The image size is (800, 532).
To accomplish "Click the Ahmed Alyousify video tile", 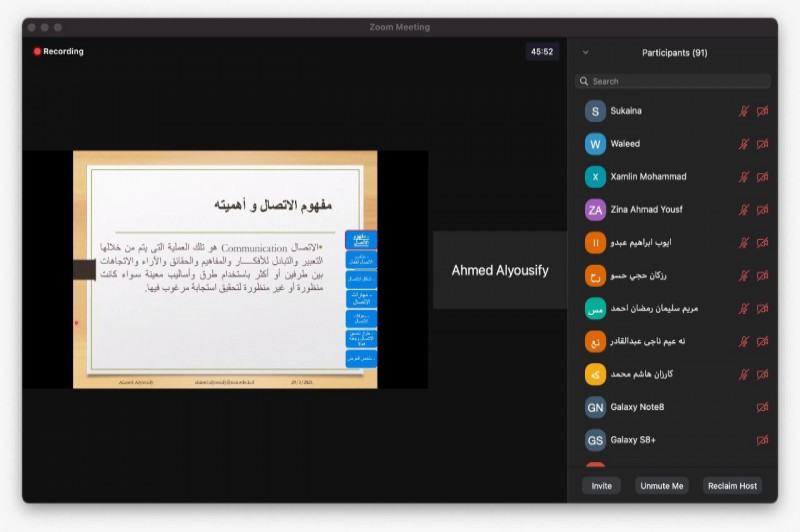I will [500, 270].
